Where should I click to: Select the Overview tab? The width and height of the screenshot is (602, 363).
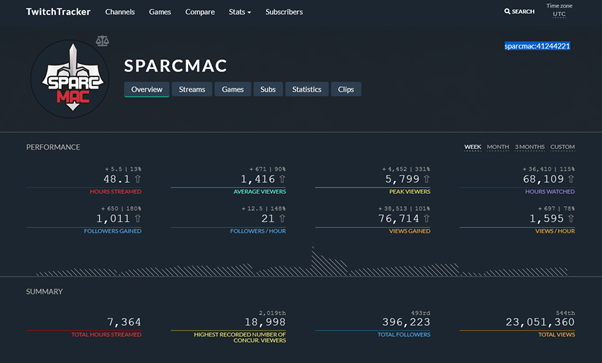[x=147, y=90]
